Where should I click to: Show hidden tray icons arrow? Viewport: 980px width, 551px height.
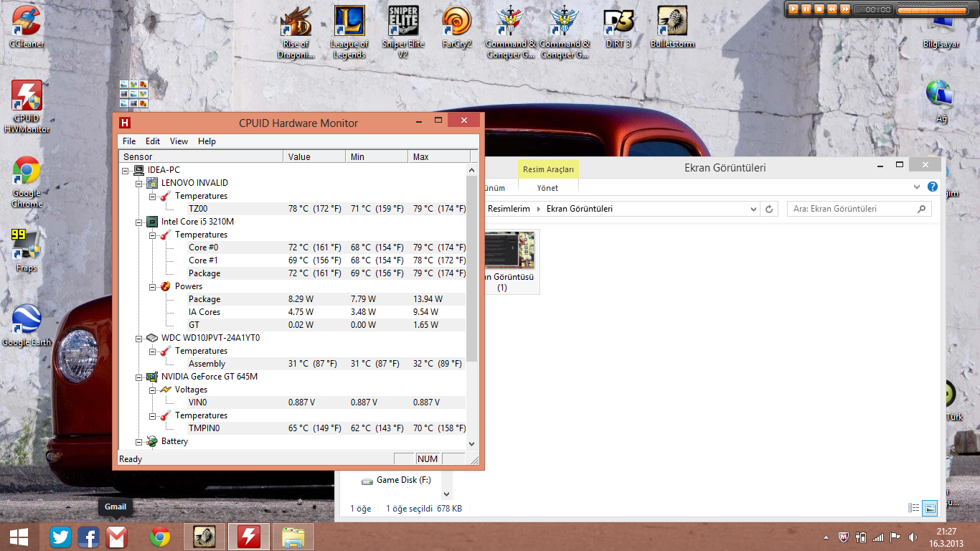(x=826, y=537)
